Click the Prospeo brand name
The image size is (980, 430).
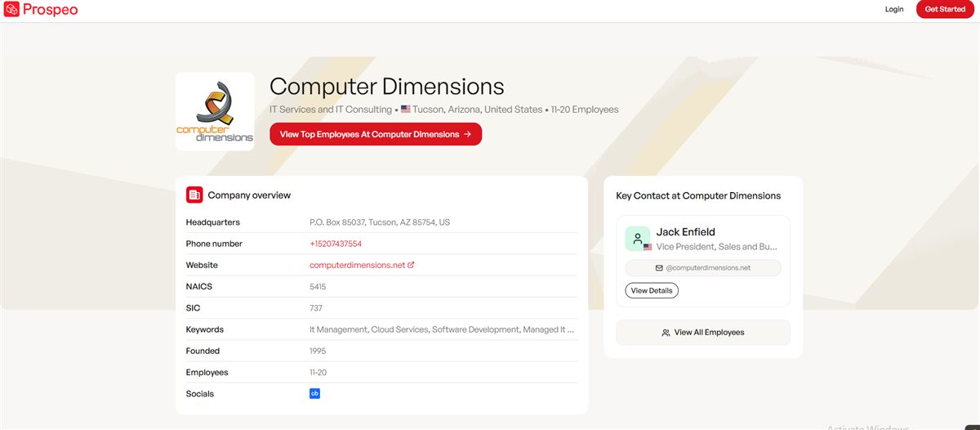51,10
